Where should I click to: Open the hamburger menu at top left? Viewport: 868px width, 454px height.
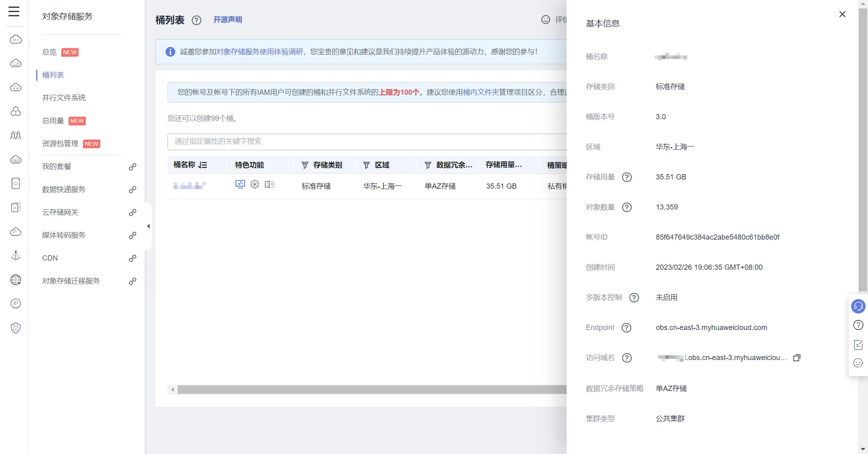pyautogui.click(x=14, y=11)
